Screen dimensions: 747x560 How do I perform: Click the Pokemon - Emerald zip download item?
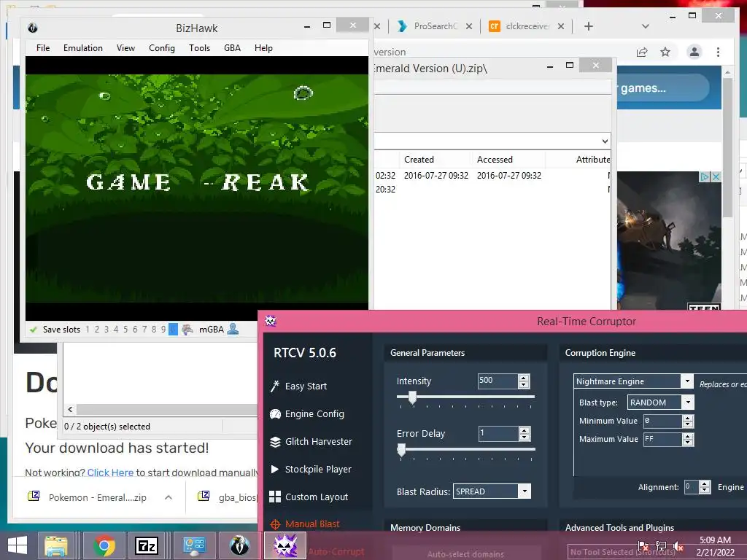pyautogui.click(x=97, y=497)
